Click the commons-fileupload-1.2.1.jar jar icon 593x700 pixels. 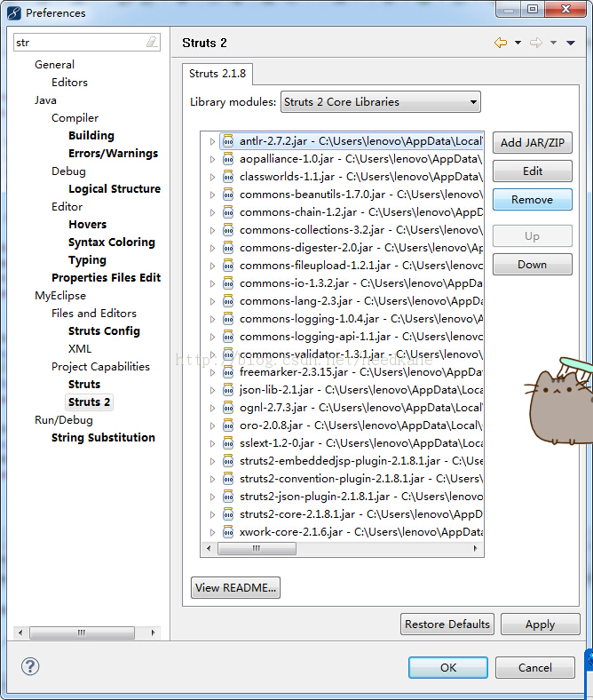228,266
